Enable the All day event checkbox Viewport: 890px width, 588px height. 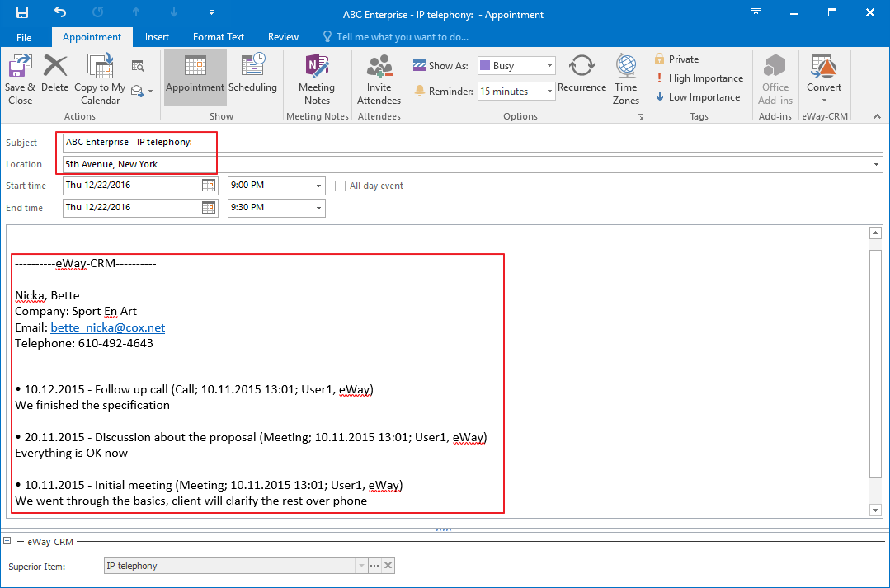tap(341, 186)
